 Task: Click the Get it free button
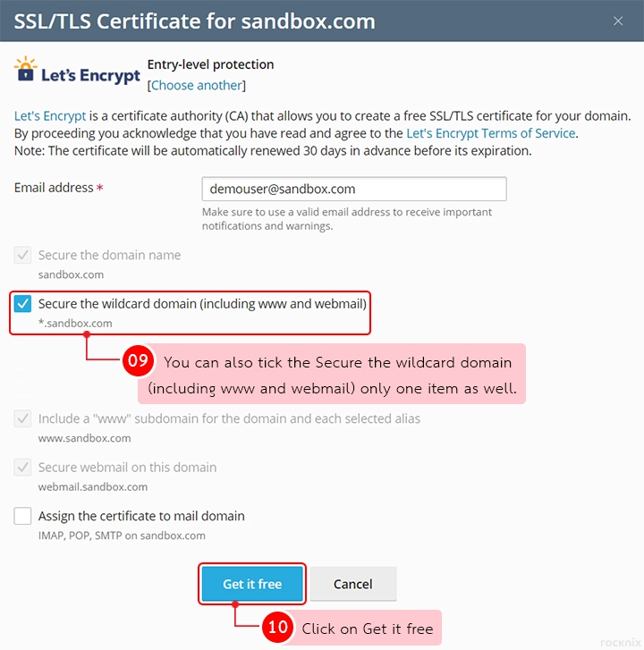[252, 584]
